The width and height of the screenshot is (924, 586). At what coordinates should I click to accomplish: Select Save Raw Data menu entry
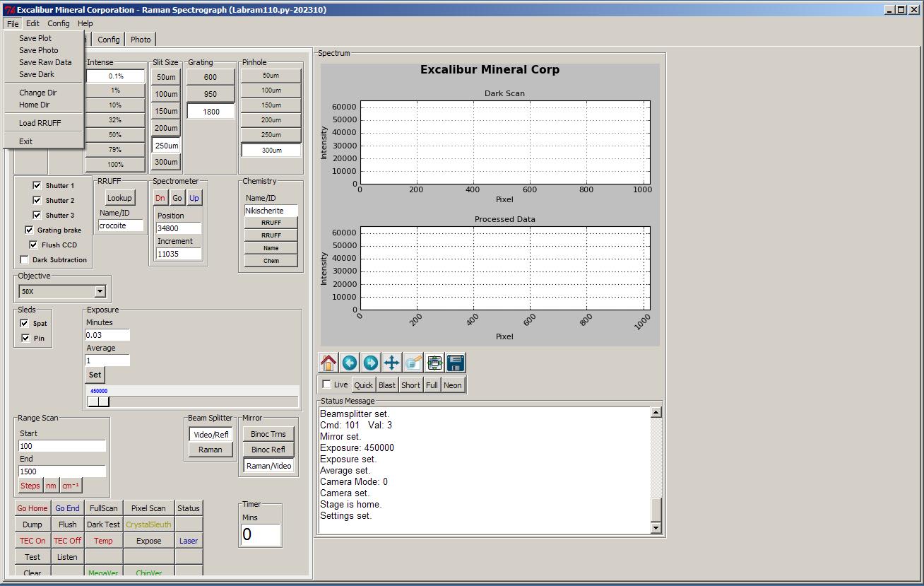coord(44,62)
